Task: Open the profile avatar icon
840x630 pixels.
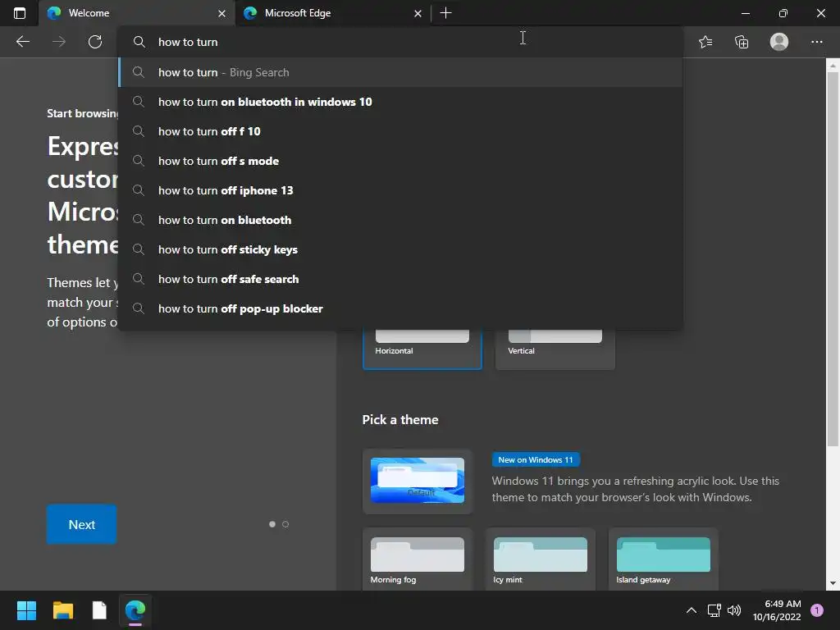Action: point(779,42)
